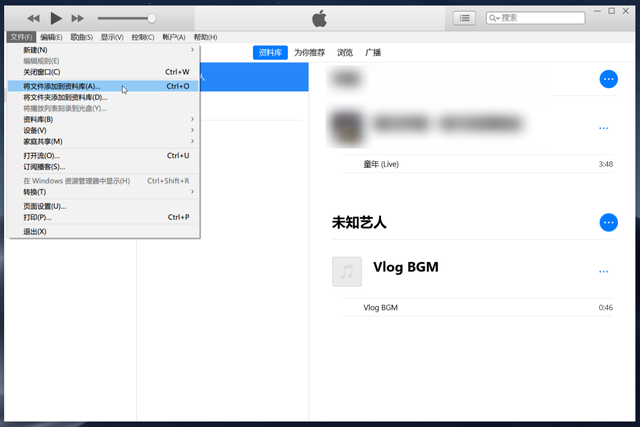The height and width of the screenshot is (427, 640).
Task: Click the previous track rewind button
Action: 33,18
